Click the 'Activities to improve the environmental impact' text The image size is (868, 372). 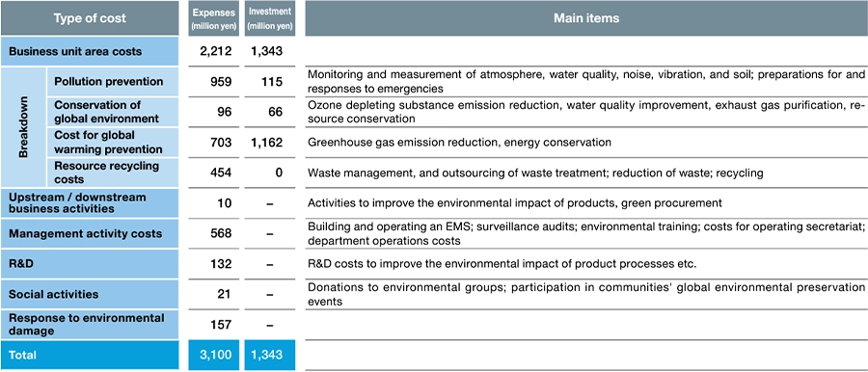click(x=515, y=203)
